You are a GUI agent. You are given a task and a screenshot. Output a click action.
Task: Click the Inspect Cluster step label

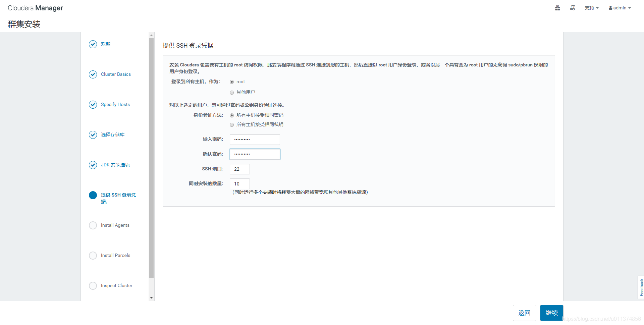[x=116, y=285]
